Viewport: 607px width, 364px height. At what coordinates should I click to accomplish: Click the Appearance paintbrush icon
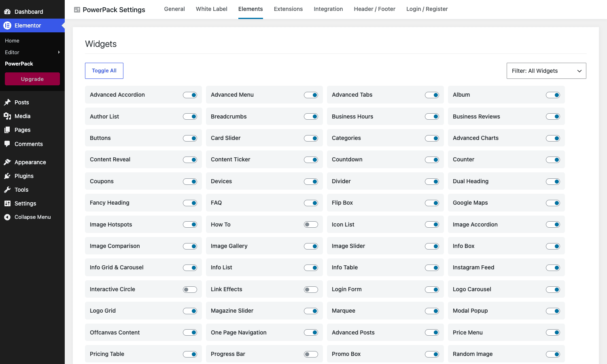7,162
